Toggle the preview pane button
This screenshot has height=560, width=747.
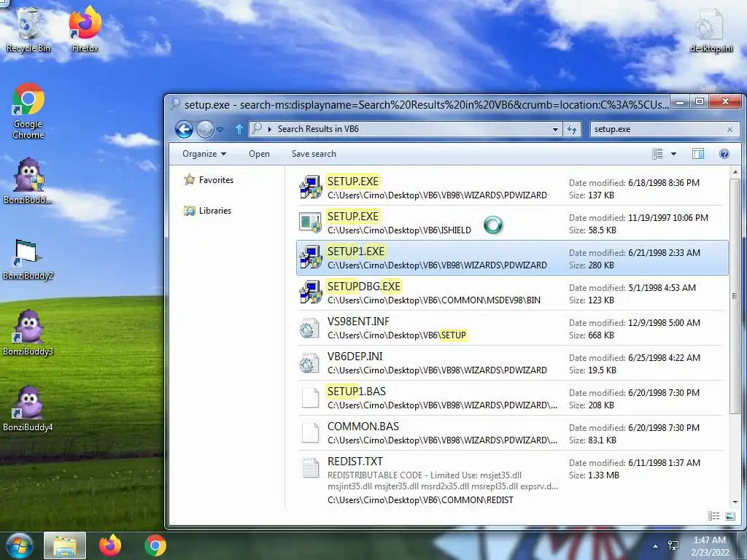pos(698,154)
